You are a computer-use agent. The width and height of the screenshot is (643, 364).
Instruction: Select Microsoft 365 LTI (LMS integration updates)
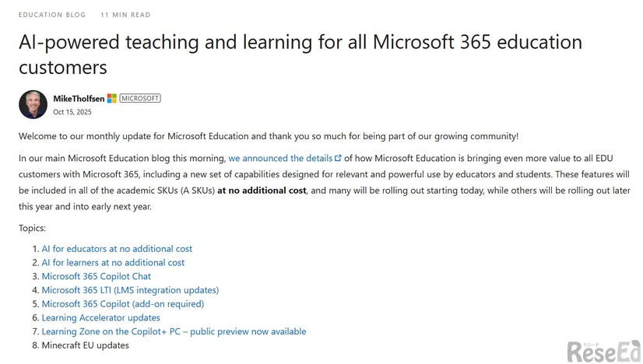[x=130, y=290]
